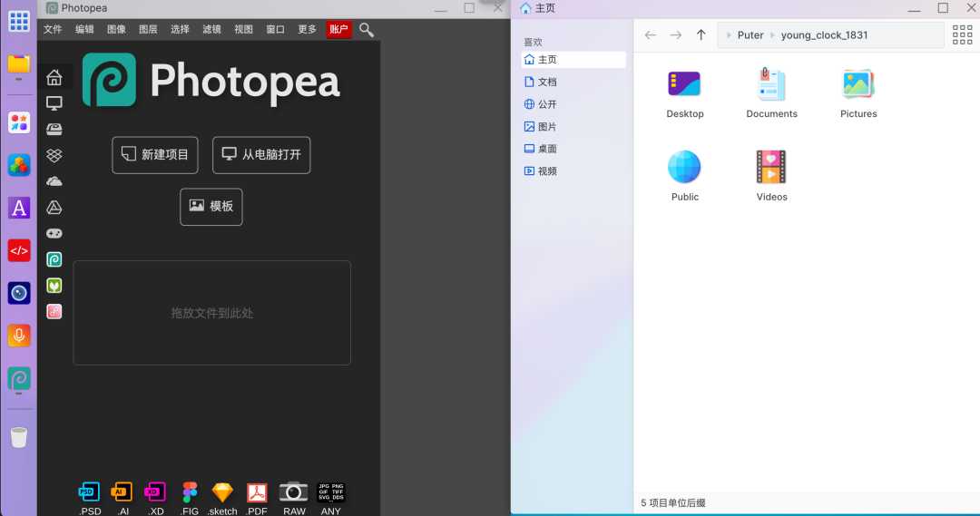Open the 图像 menu in Photopea

click(116, 29)
